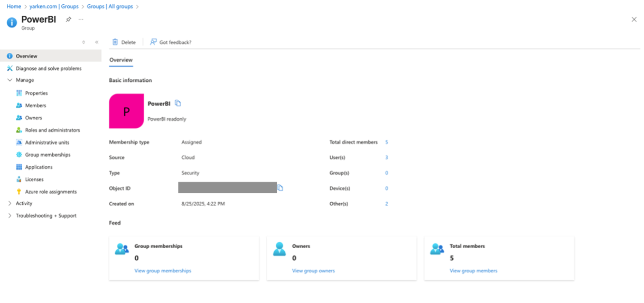The width and height of the screenshot is (644, 303).
Task: Click the Owners people icon
Action: coord(19,118)
